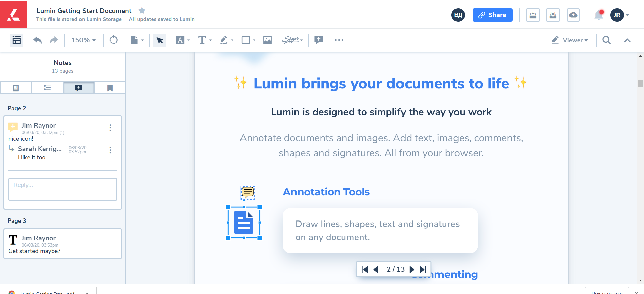Click "This file is stored on Lumin Storage"
Viewport: 644px width, 294px height.
click(x=79, y=19)
